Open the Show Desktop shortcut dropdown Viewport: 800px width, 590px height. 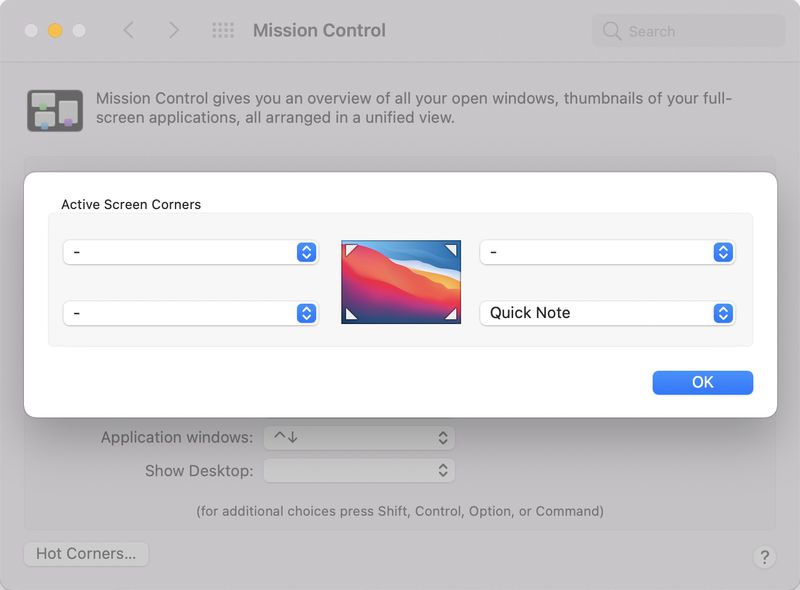click(x=359, y=470)
